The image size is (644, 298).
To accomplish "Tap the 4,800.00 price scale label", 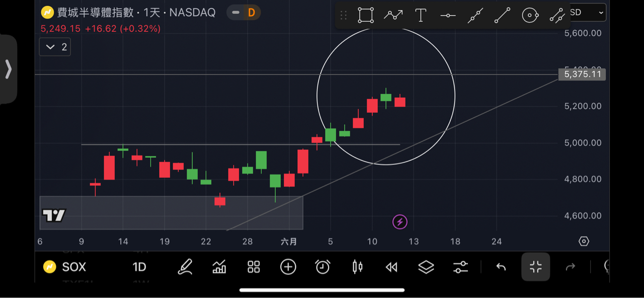I will click(583, 179).
